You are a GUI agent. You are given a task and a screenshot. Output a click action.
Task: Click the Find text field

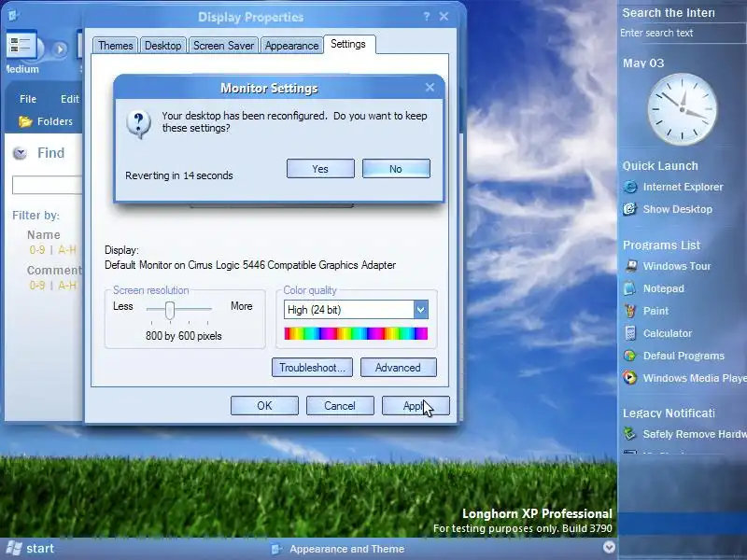[x=48, y=185]
